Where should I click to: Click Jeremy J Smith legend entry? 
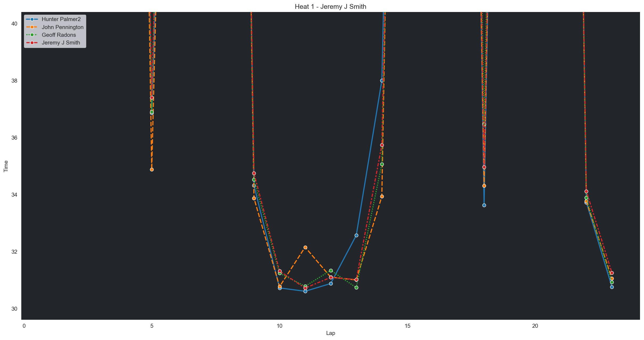click(61, 43)
